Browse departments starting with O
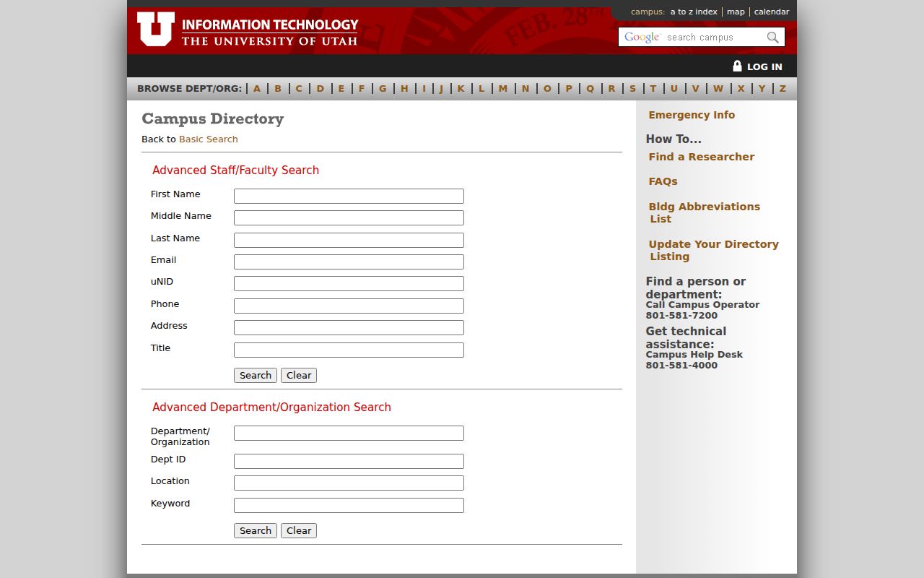Viewport: 924px width, 578px height. pos(547,89)
